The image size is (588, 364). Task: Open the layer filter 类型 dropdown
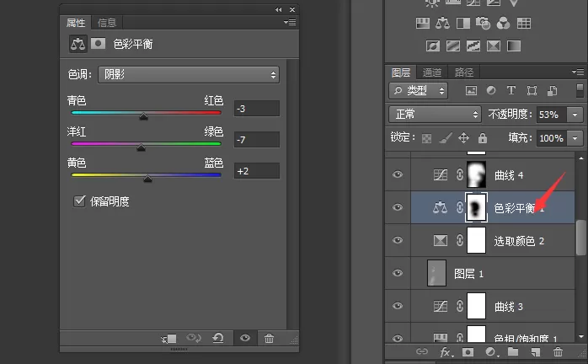point(418,90)
